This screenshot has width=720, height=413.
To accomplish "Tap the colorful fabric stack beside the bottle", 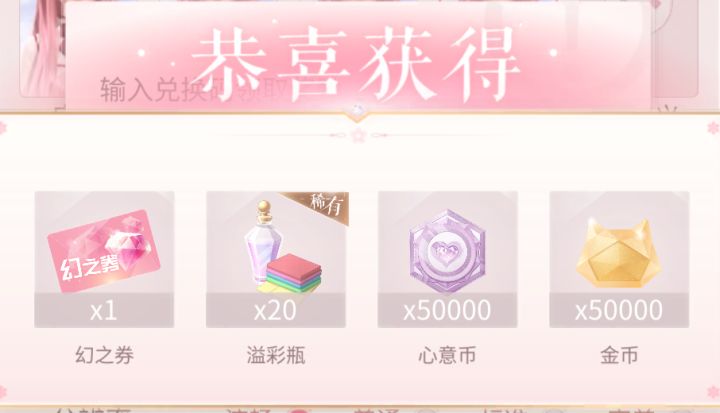I will [292, 274].
